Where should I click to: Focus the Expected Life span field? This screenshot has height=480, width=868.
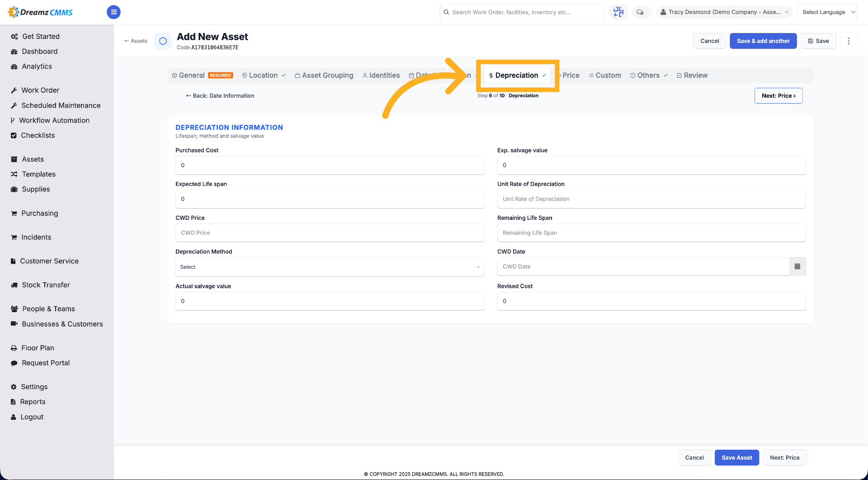click(330, 199)
